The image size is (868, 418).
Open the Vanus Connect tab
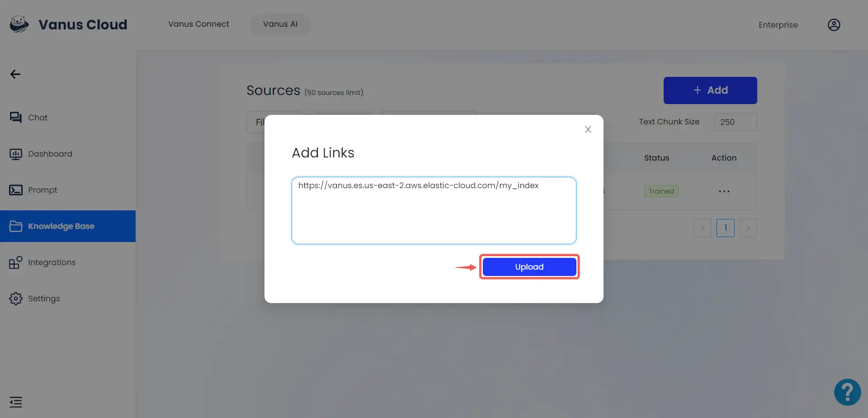(x=199, y=24)
